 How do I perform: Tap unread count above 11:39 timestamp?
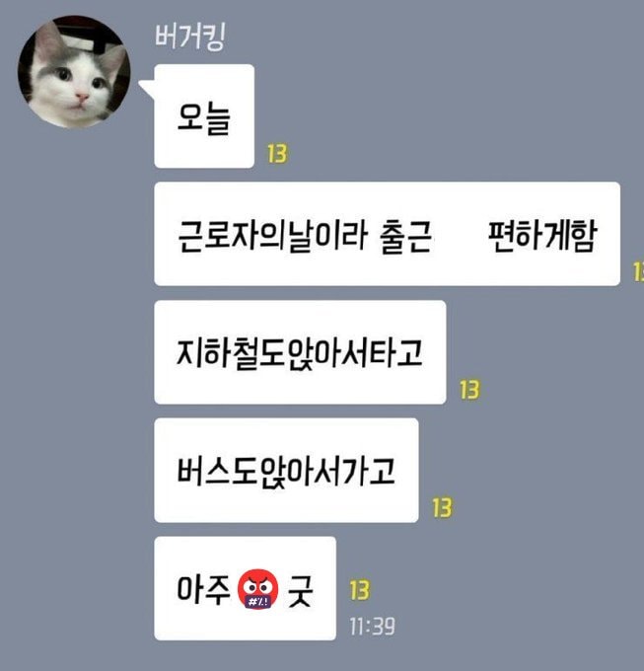pos(360,590)
